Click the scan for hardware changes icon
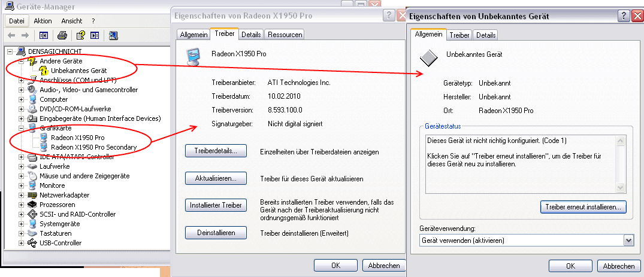 (114, 36)
